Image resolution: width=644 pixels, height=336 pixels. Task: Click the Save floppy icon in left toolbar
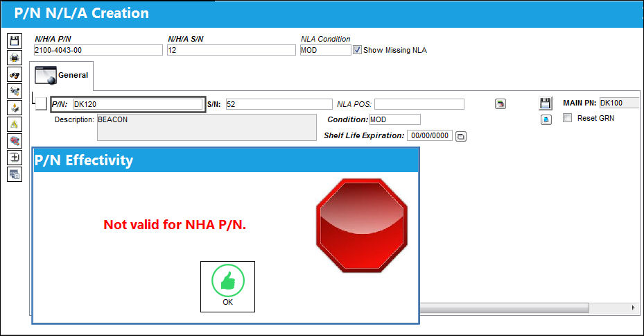pyautogui.click(x=15, y=41)
